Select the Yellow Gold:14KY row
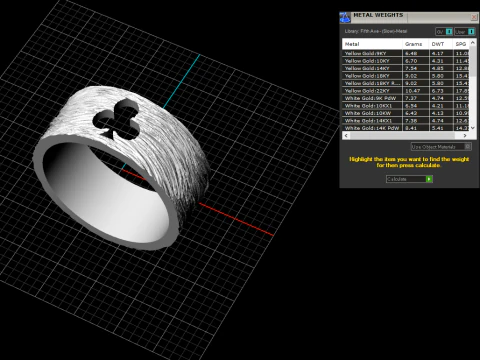Screen dimensions: 480x360 (x=405, y=68)
